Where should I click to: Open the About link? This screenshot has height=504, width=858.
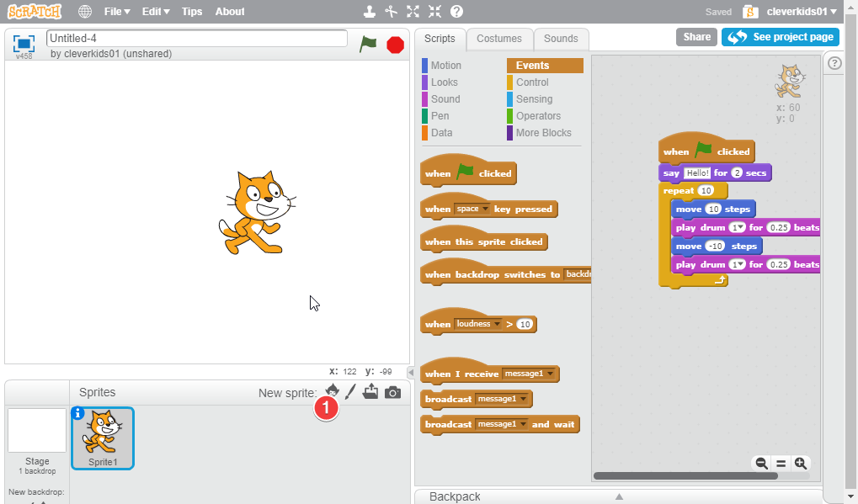[230, 12]
